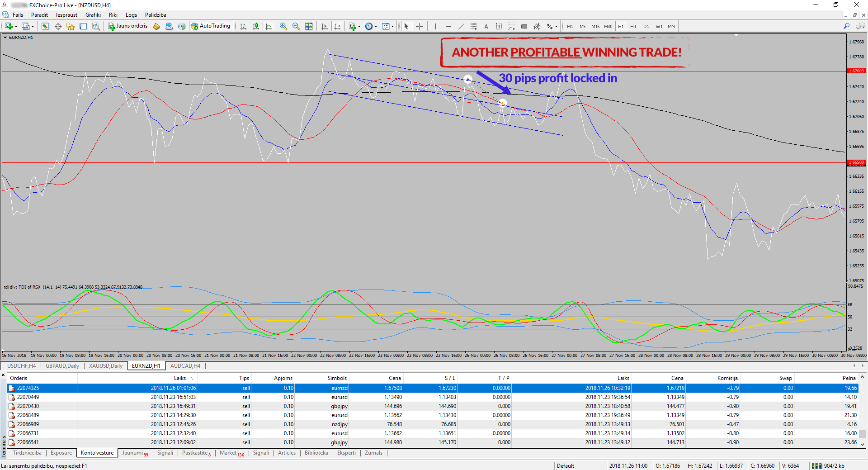Expand the arrows objects dropdown arrow
The width and height of the screenshot is (868, 470).
coord(556,26)
